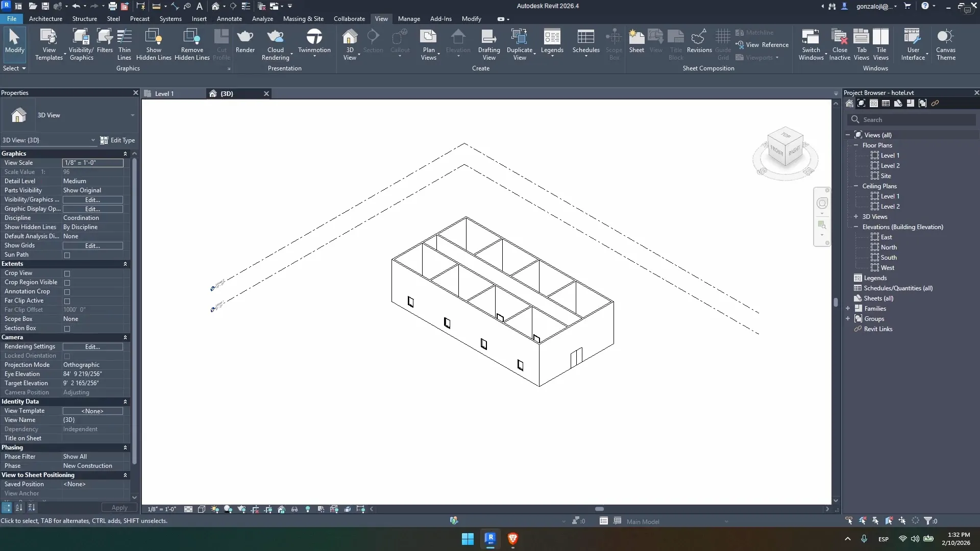Click Visibility/Graphics Edit button in Properties
Image resolution: width=980 pixels, height=551 pixels.
pyautogui.click(x=92, y=200)
